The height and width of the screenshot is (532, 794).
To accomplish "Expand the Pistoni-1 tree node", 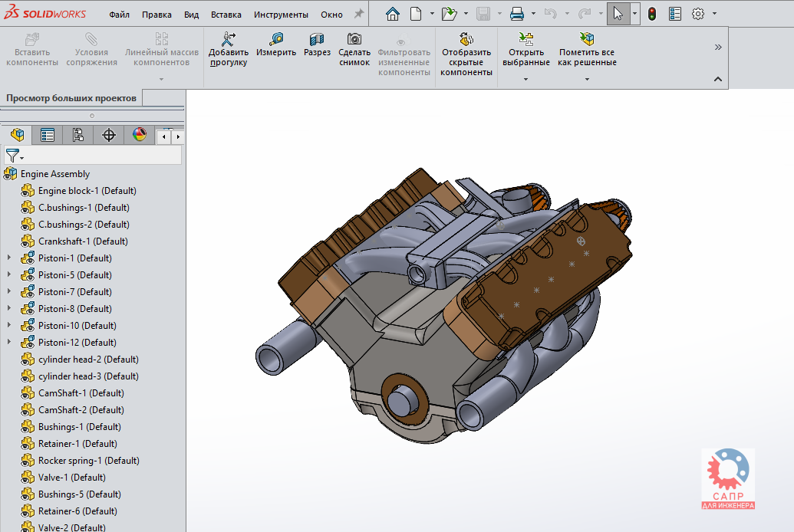I will [x=9, y=258].
